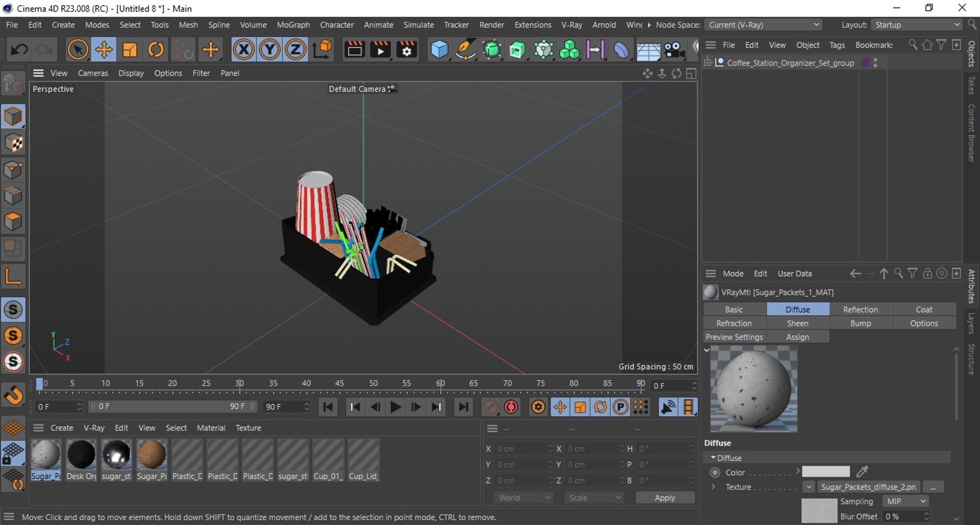Toggle the X axis lock
980x525 pixels.
pos(243,50)
